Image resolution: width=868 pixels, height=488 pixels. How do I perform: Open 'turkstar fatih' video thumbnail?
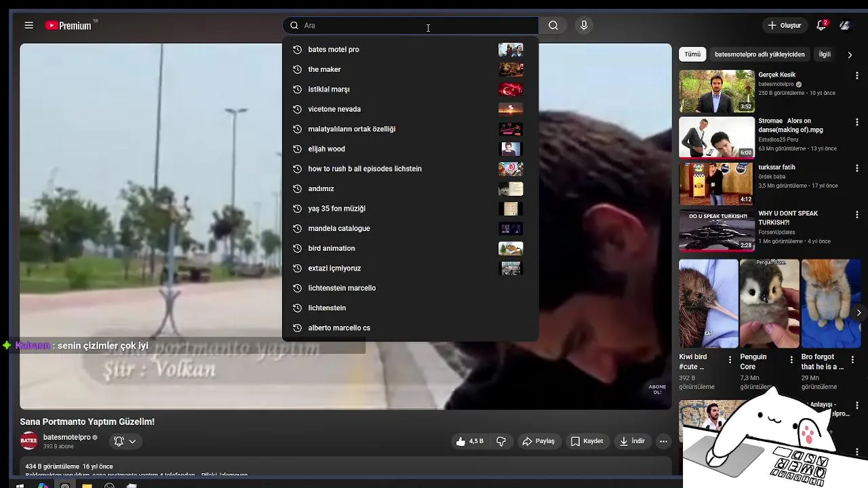coord(717,183)
